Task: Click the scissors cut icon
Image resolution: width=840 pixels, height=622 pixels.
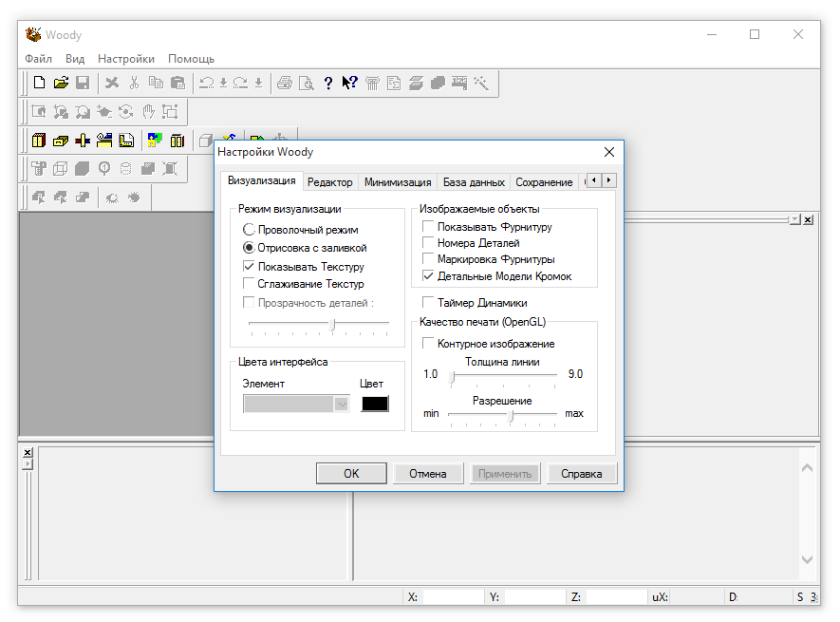Action: (x=134, y=83)
